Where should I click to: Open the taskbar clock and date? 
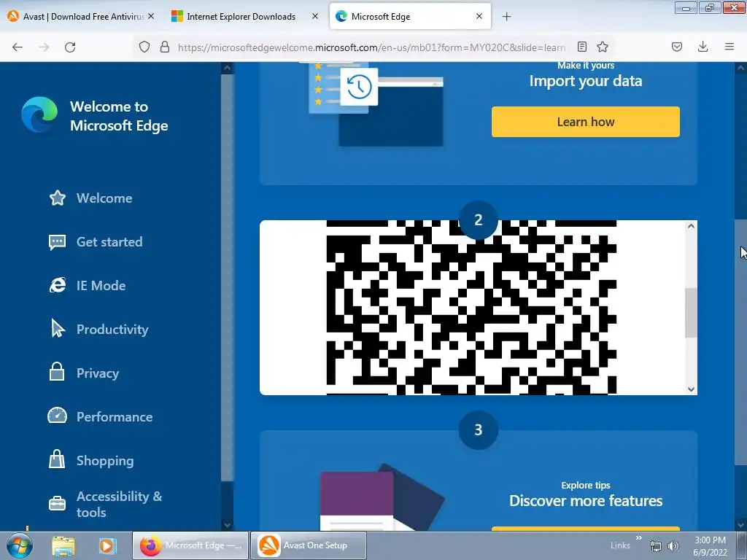point(710,546)
